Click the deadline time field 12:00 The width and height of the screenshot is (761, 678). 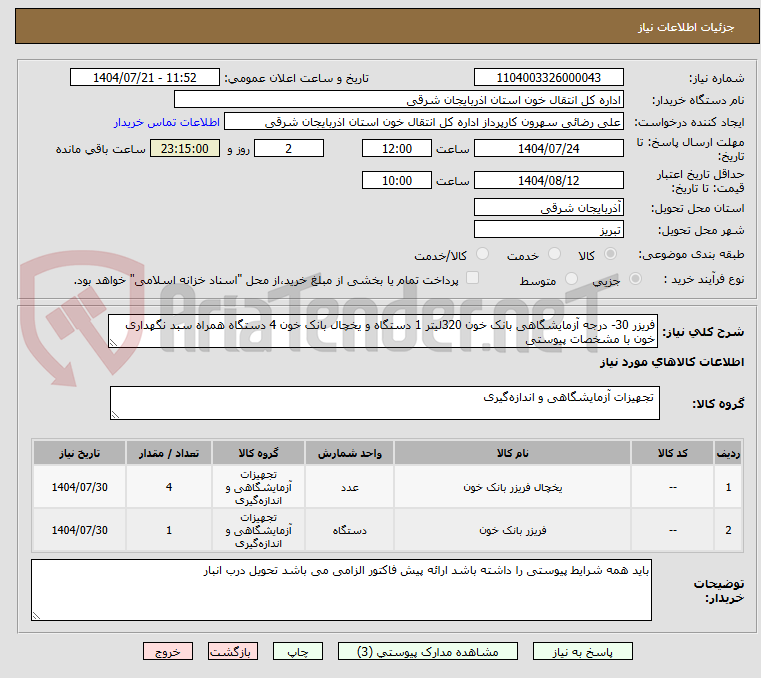coord(397,149)
